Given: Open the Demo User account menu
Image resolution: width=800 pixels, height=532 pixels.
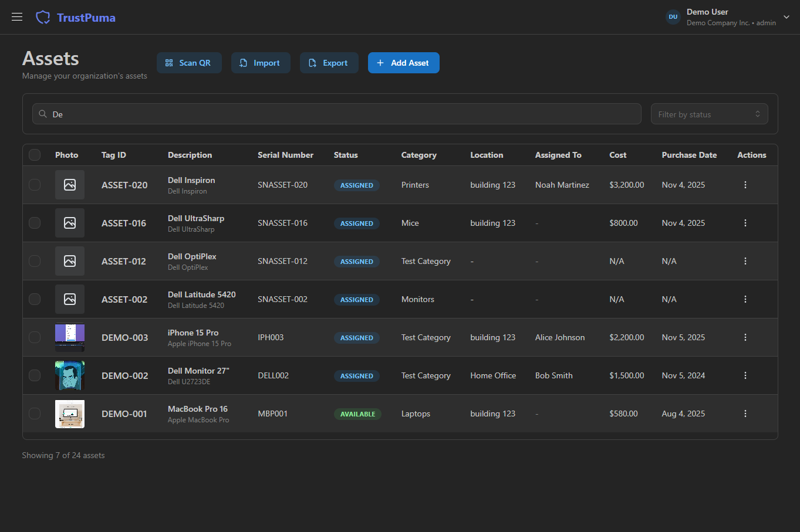Looking at the screenshot, I should pos(707,16).
